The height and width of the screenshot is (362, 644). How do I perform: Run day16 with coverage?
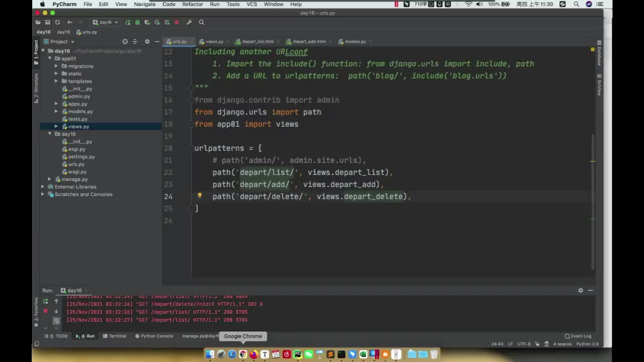[147, 22]
